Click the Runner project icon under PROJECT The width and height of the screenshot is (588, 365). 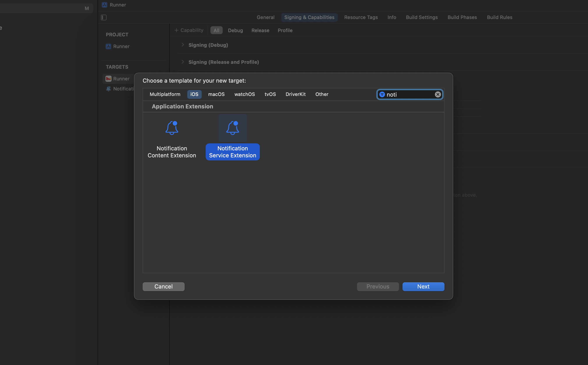click(x=108, y=46)
